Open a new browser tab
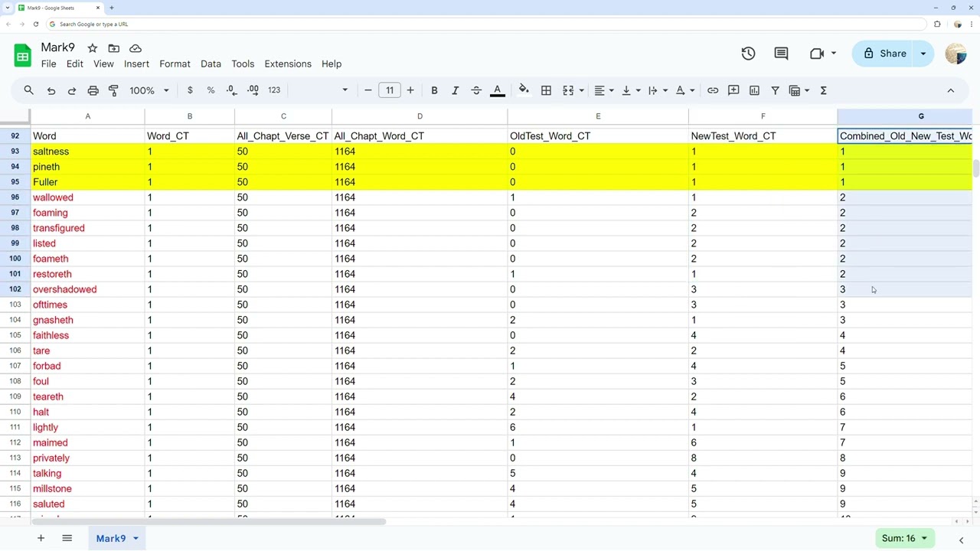 [x=112, y=8]
